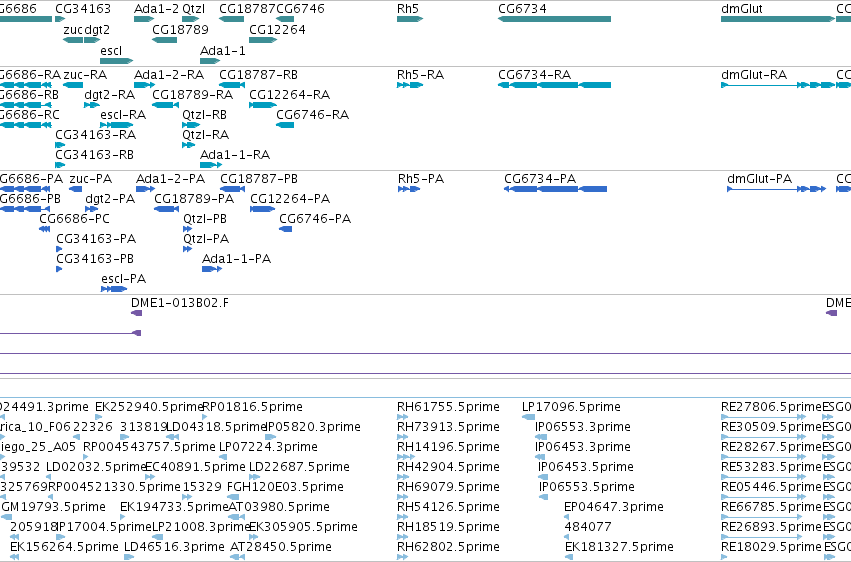851x562 pixels.
Task: Select protein CG6686-PC
Action: point(45,229)
